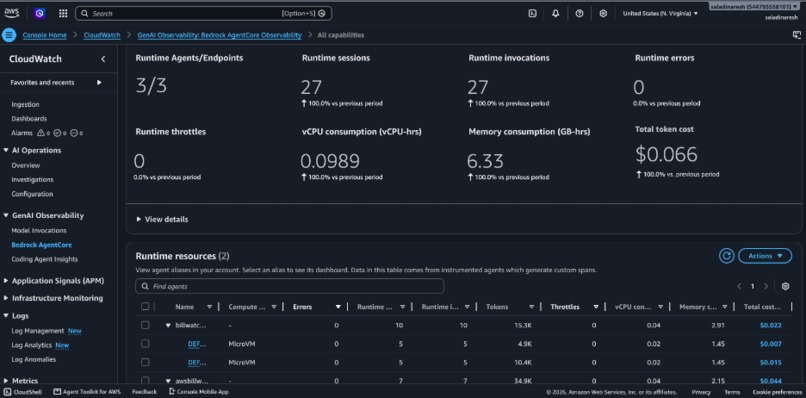Viewport: 806px width, 398px height.
Task: Click the alarms OK check icon
Action: [57, 133]
